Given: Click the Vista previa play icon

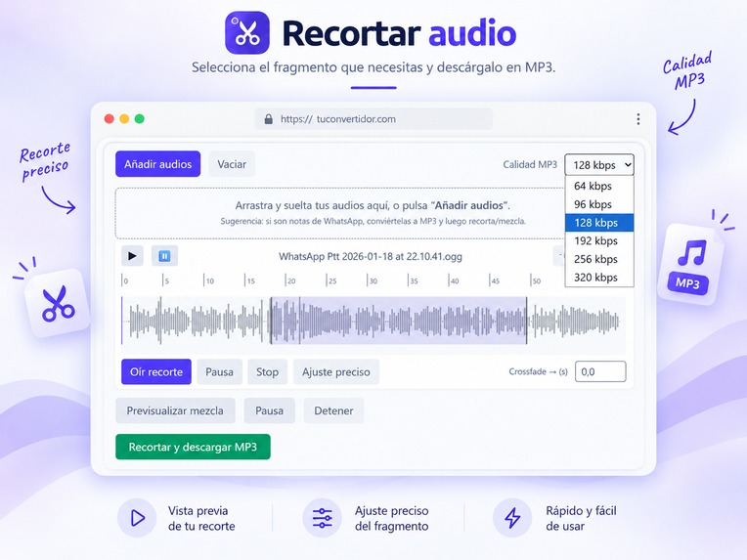Looking at the screenshot, I should click(x=137, y=518).
